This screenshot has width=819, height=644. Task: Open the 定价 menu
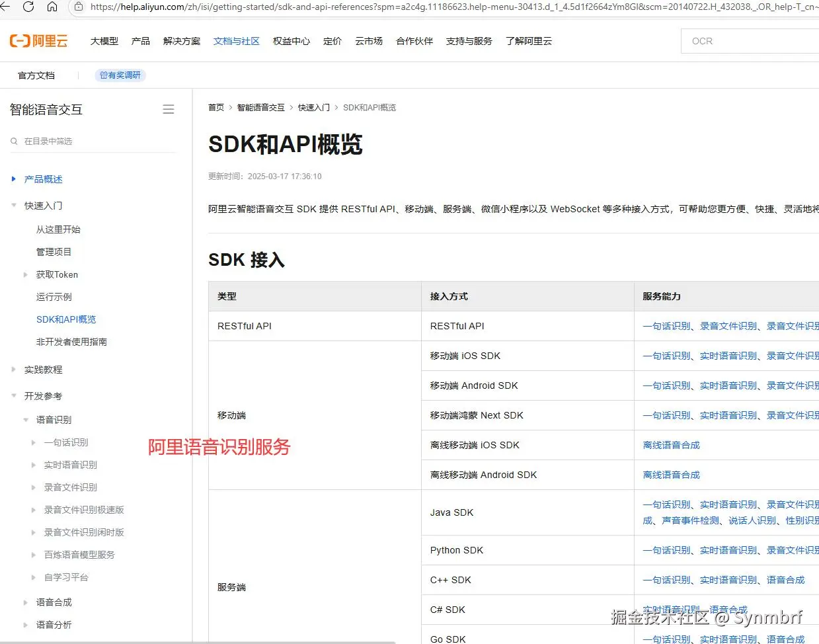(x=332, y=41)
